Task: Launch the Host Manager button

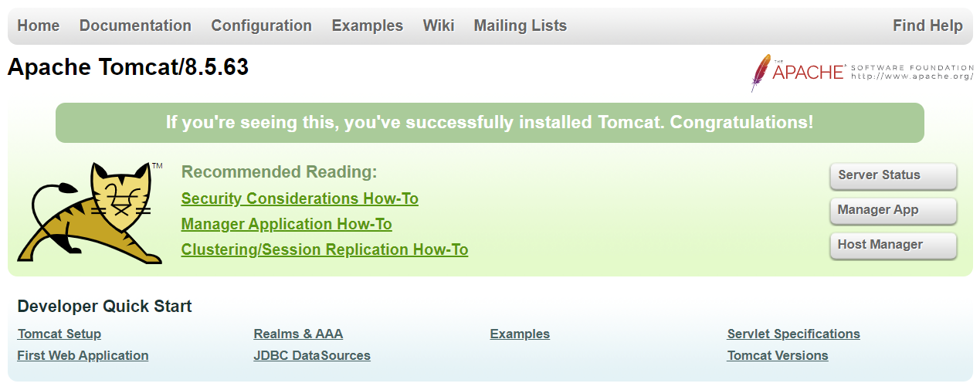Action: (x=894, y=246)
